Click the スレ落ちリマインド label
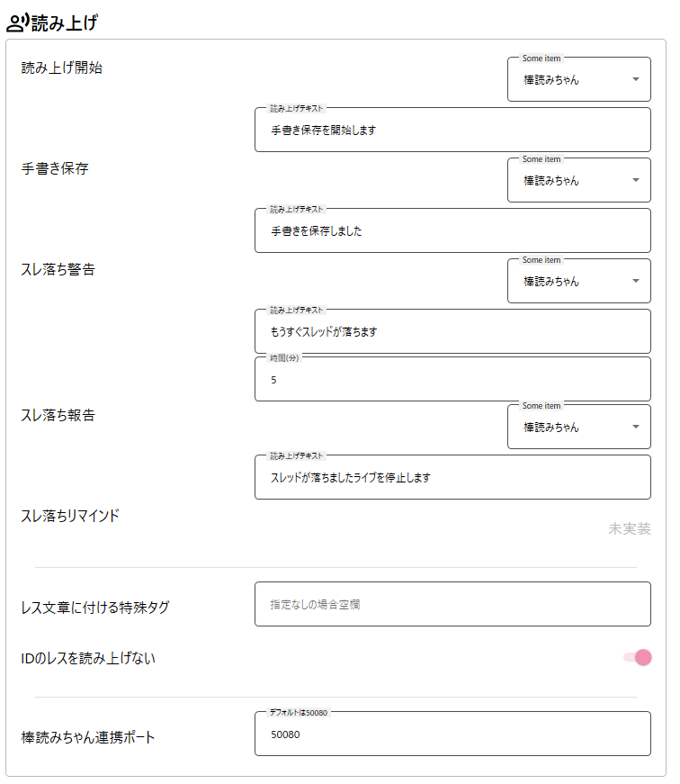 70,516
